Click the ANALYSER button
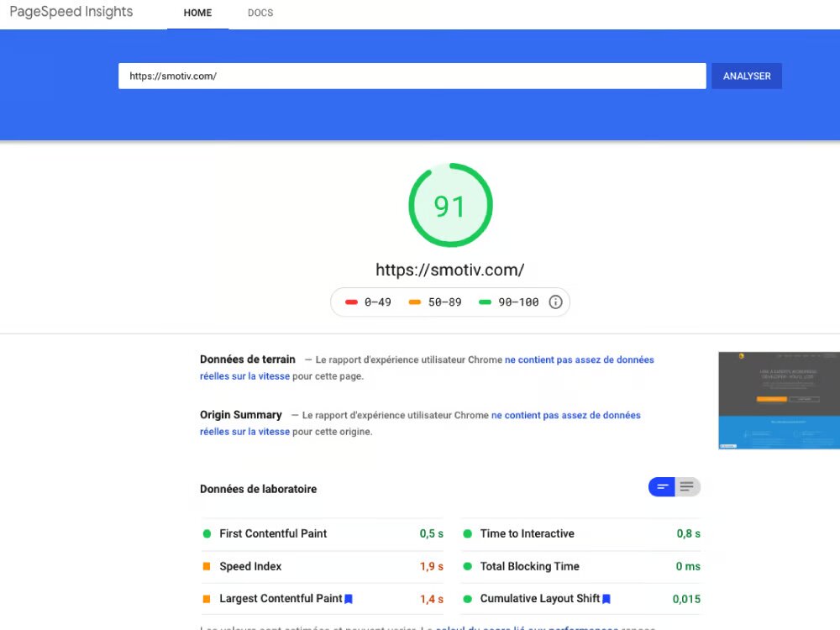This screenshot has height=630, width=840. click(747, 76)
